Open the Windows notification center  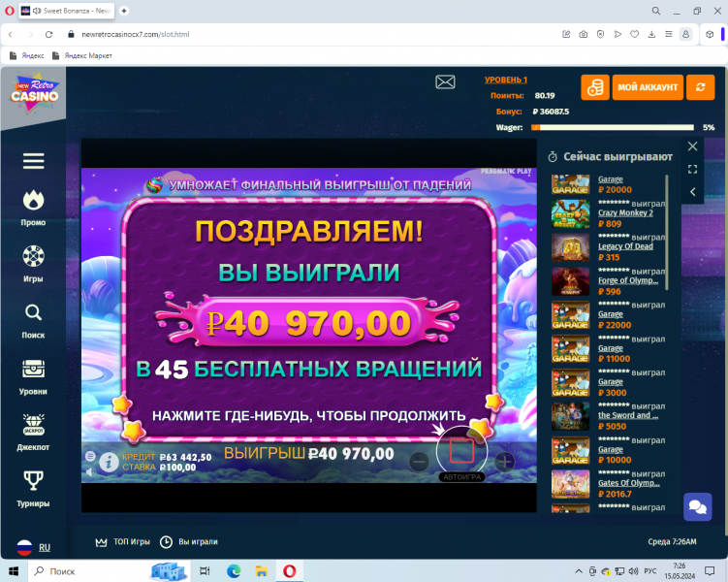coord(710,571)
